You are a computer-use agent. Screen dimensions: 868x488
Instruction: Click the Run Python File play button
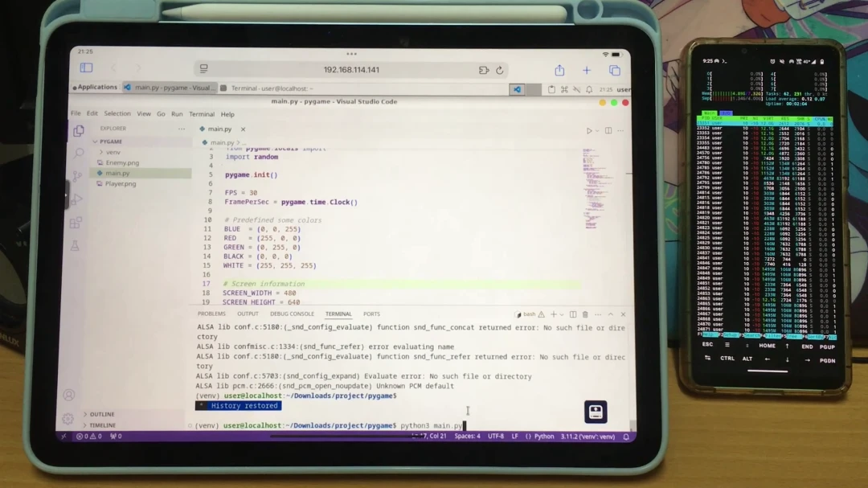click(x=589, y=130)
